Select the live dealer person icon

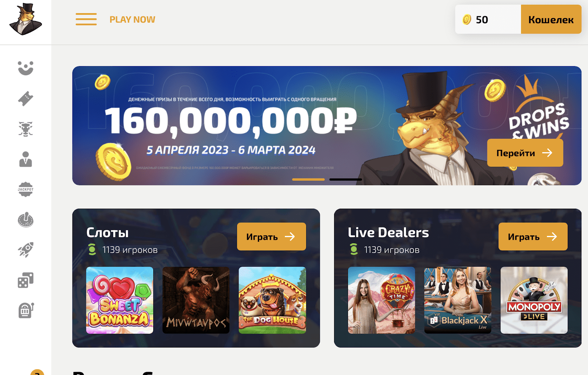26,159
